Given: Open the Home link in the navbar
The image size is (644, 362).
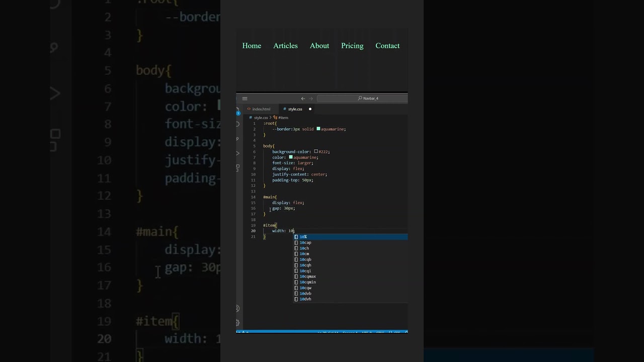Looking at the screenshot, I should 252,46.
